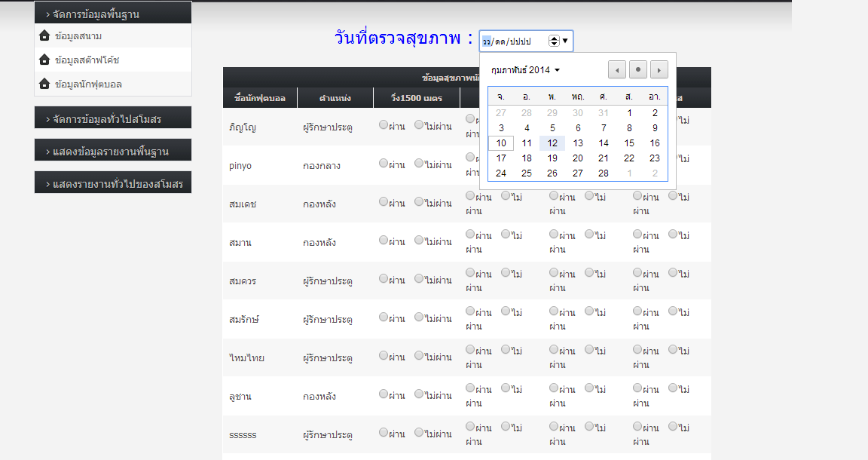Open month selector กุมภาพันธ์ 2014

pyautogui.click(x=525, y=70)
